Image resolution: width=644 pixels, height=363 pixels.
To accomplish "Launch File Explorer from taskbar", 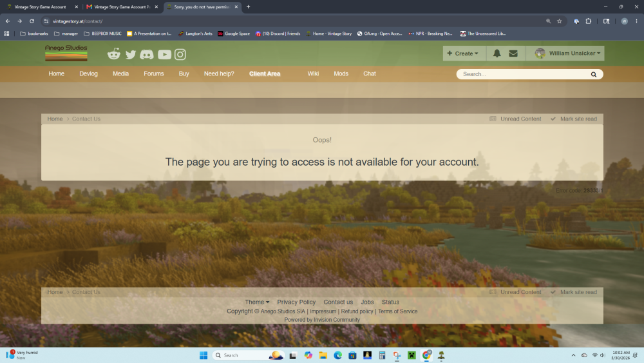I will [323, 355].
